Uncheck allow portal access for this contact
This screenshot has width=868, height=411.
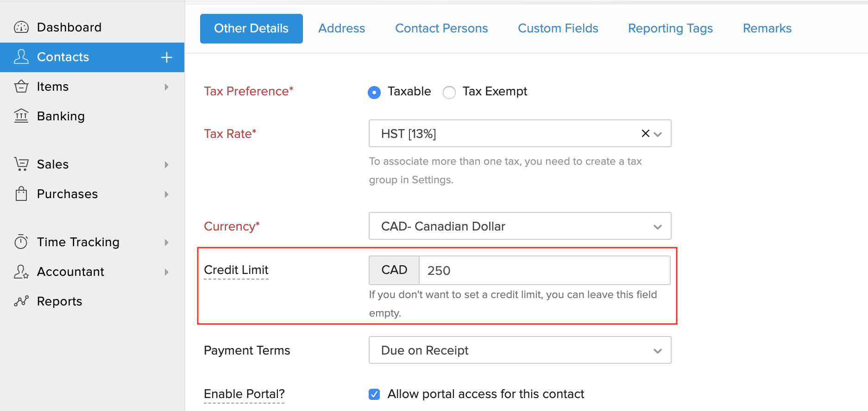[374, 394]
